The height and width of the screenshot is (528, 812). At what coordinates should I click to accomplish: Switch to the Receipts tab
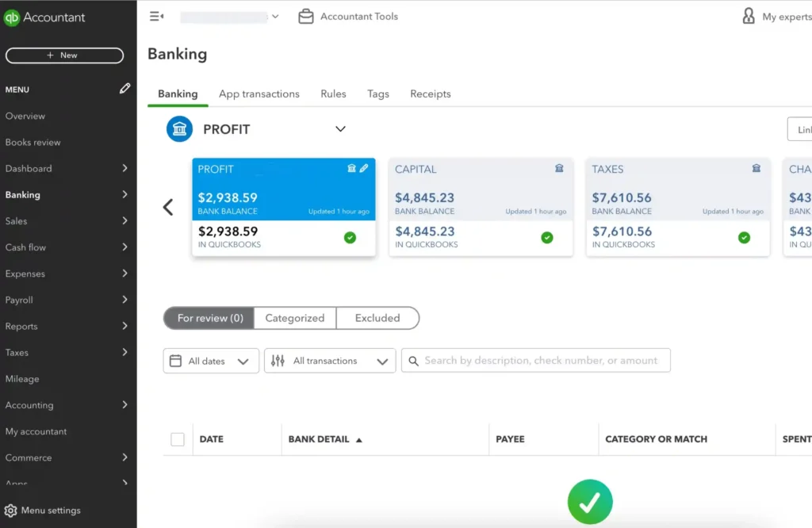[x=431, y=94]
